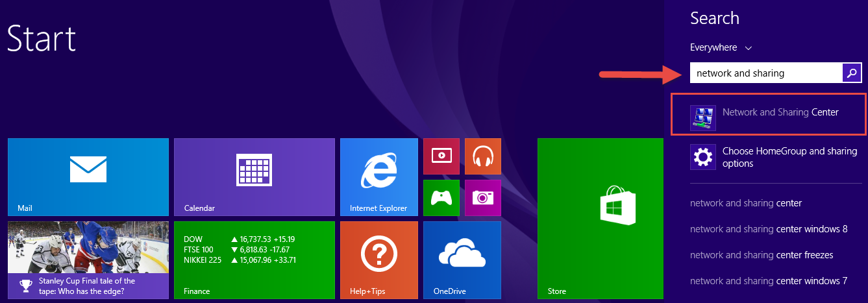868x303 pixels.
Task: Select suggestion 'network and sharing center windows 8'
Action: click(769, 229)
